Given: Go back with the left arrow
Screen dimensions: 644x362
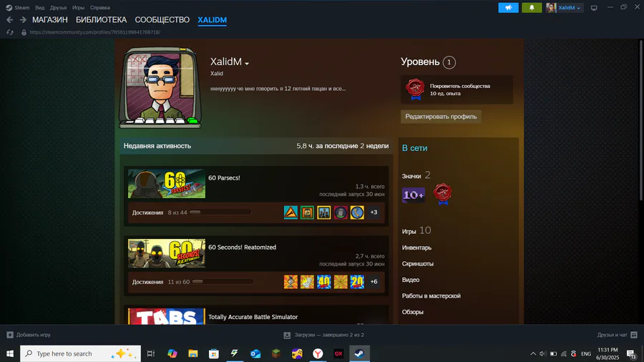Looking at the screenshot, I should click(10, 20).
